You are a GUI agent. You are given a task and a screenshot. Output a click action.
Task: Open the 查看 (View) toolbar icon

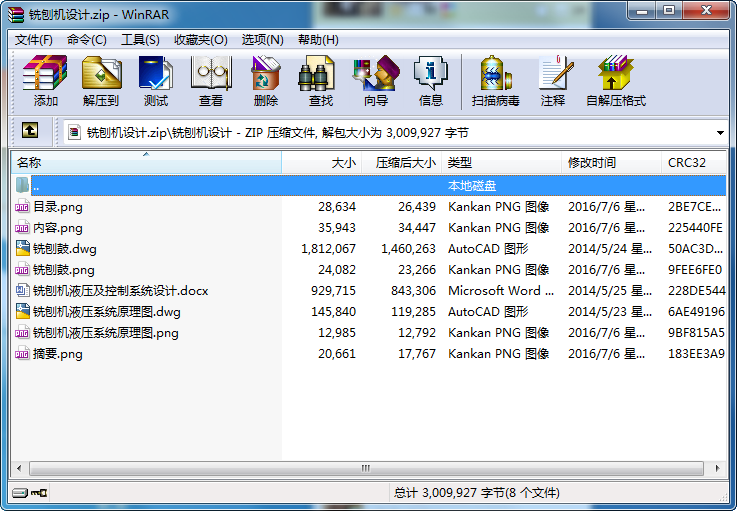pyautogui.click(x=211, y=81)
